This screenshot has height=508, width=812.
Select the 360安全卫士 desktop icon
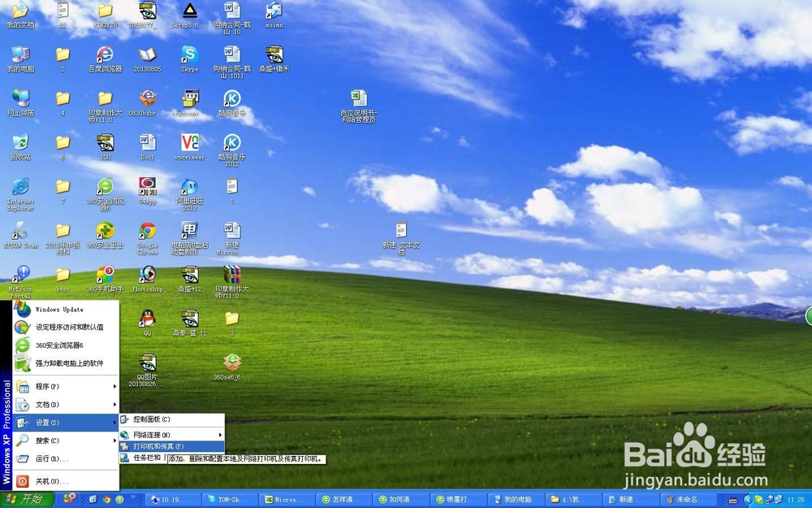pos(105,235)
